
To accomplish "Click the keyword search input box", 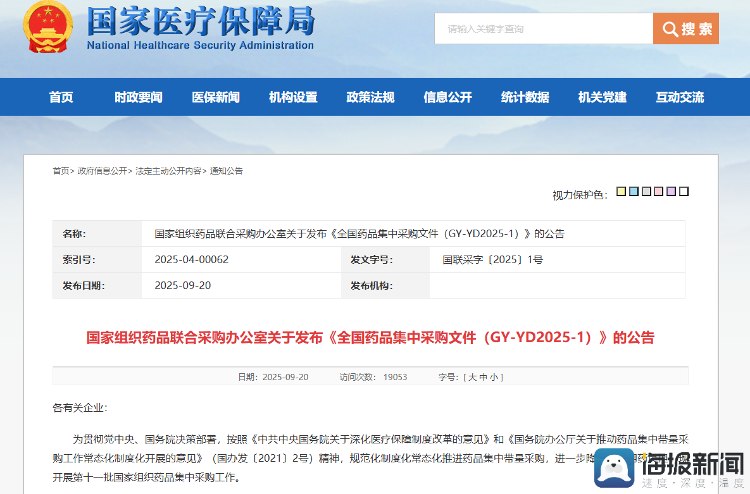I will [x=543, y=29].
